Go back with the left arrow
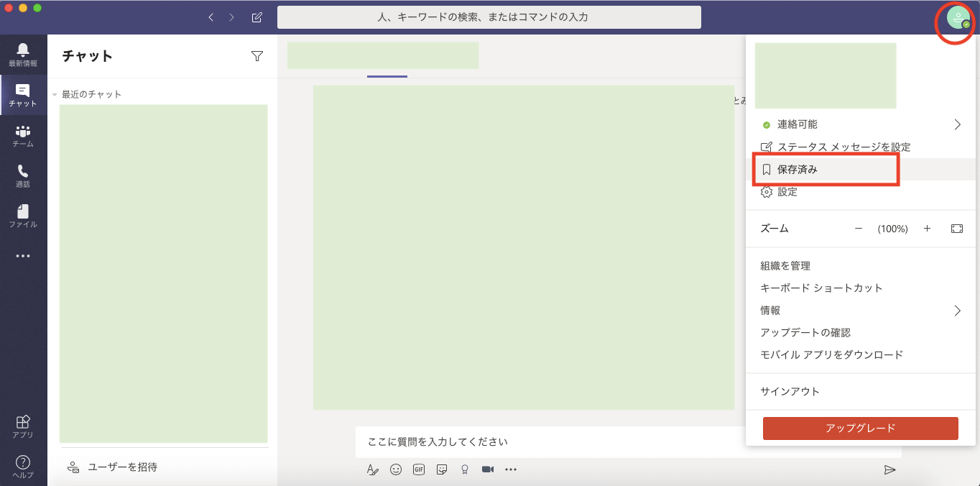Image resolution: width=980 pixels, height=486 pixels. tap(211, 17)
